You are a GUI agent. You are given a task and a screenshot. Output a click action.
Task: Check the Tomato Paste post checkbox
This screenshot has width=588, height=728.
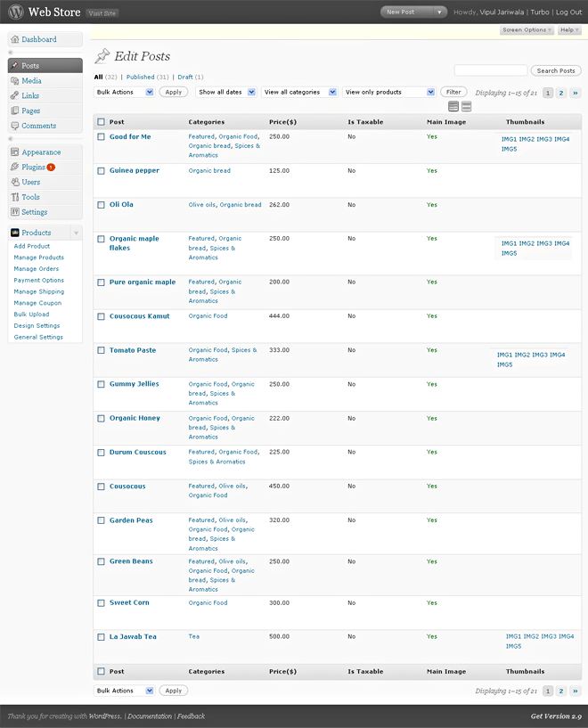pos(102,350)
